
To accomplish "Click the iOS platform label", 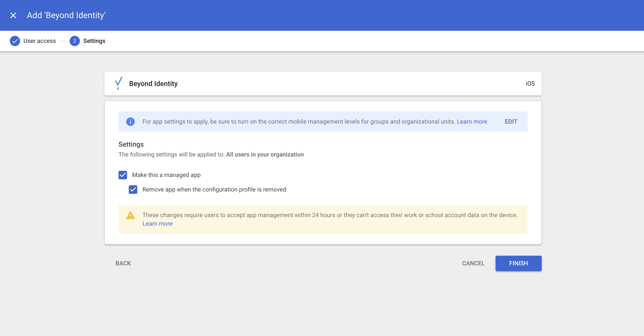I will (x=530, y=83).
